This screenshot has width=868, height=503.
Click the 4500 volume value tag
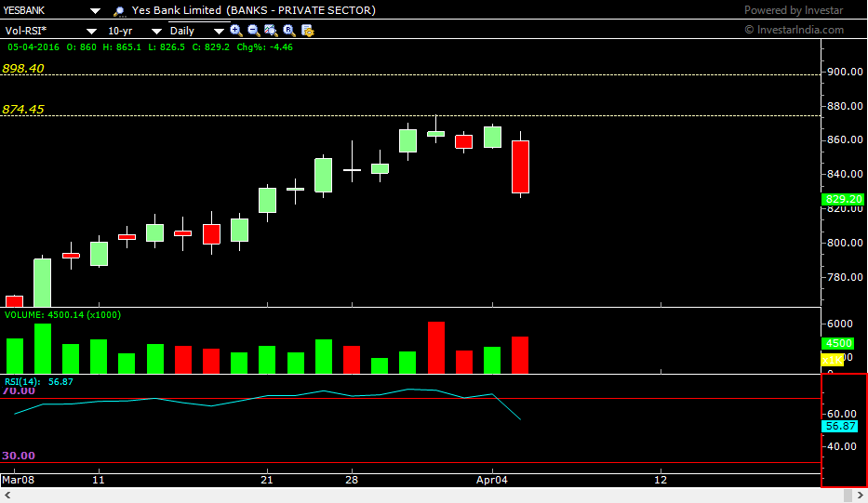[x=838, y=343]
